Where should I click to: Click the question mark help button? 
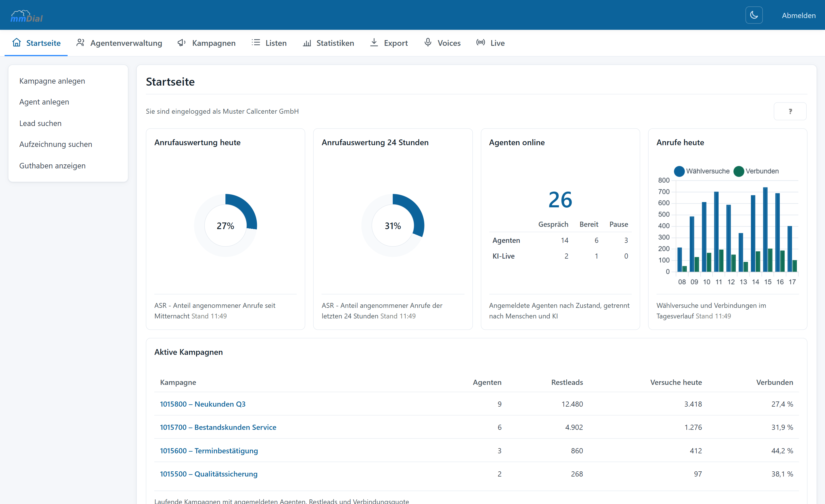coord(790,111)
